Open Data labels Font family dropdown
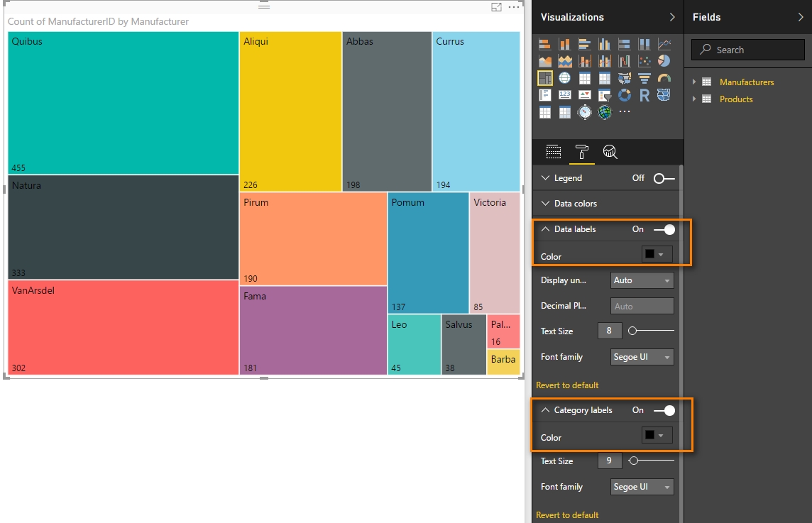Screen dimensions: 812x523 click(642, 357)
